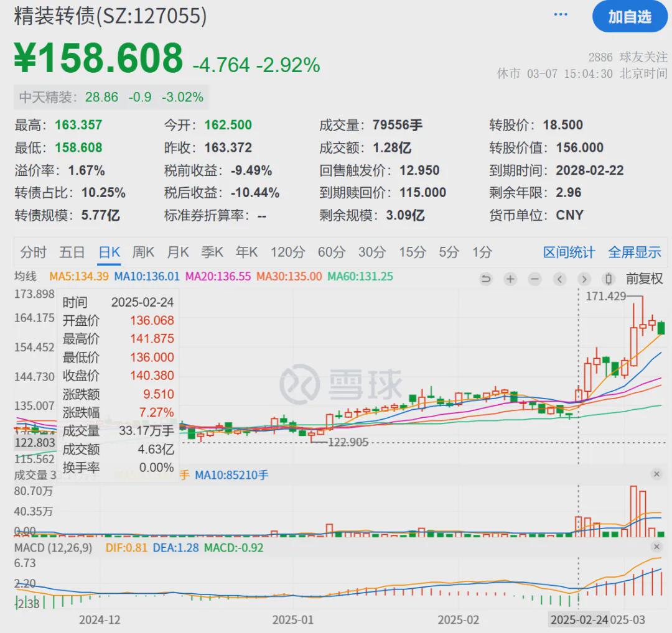
Task: Click the 2025-02-24 date marker on timeline
Action: [x=579, y=620]
